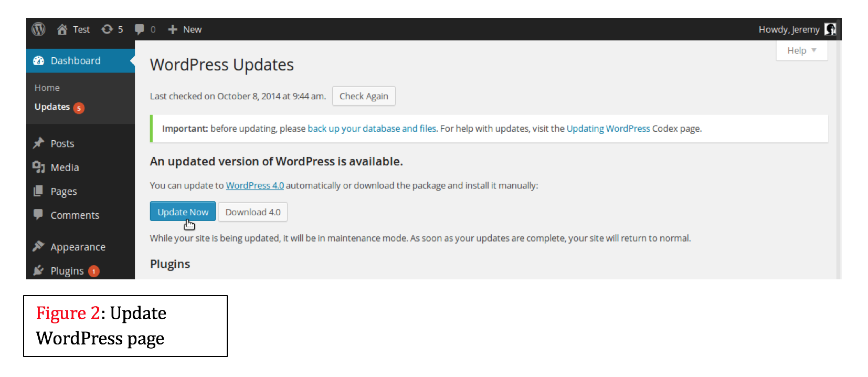Open the comments bubble icon in admin bar
Screen dimensions: 868x377
pos(139,29)
